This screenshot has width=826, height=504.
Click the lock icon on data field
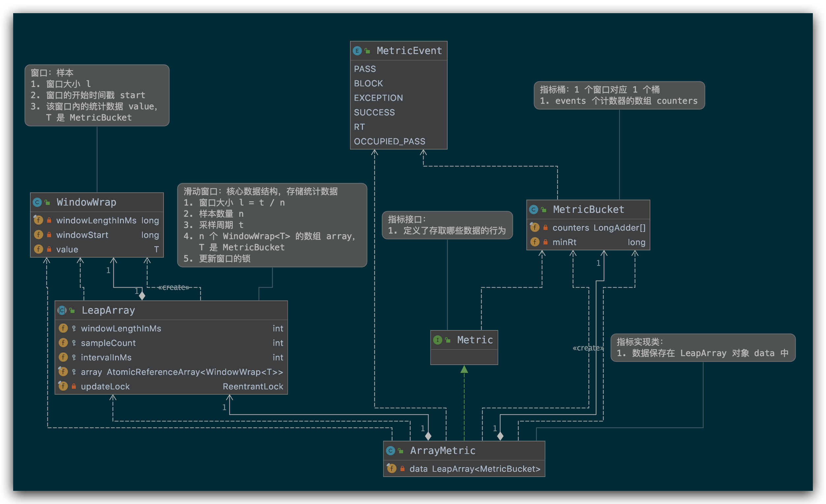(x=402, y=468)
